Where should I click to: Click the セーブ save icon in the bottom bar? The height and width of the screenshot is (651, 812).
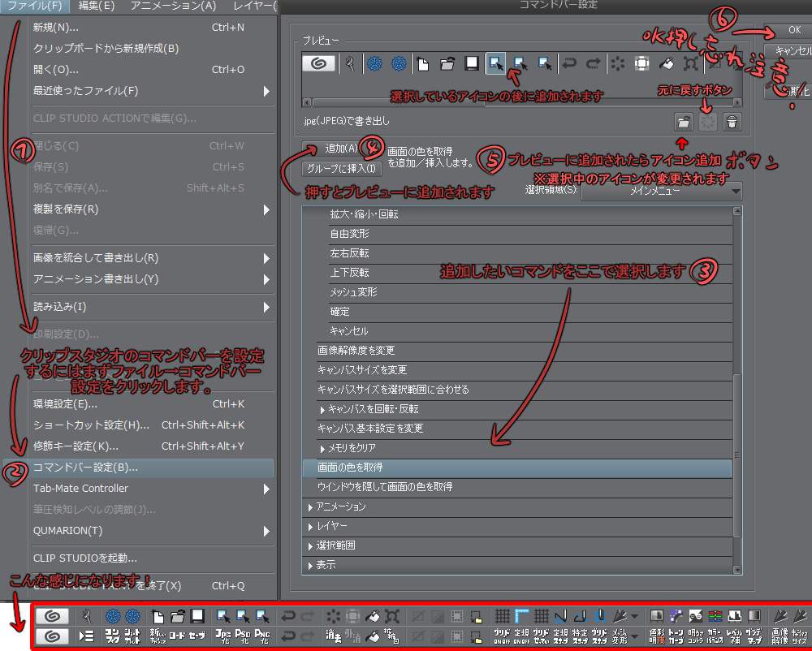pyautogui.click(x=197, y=636)
